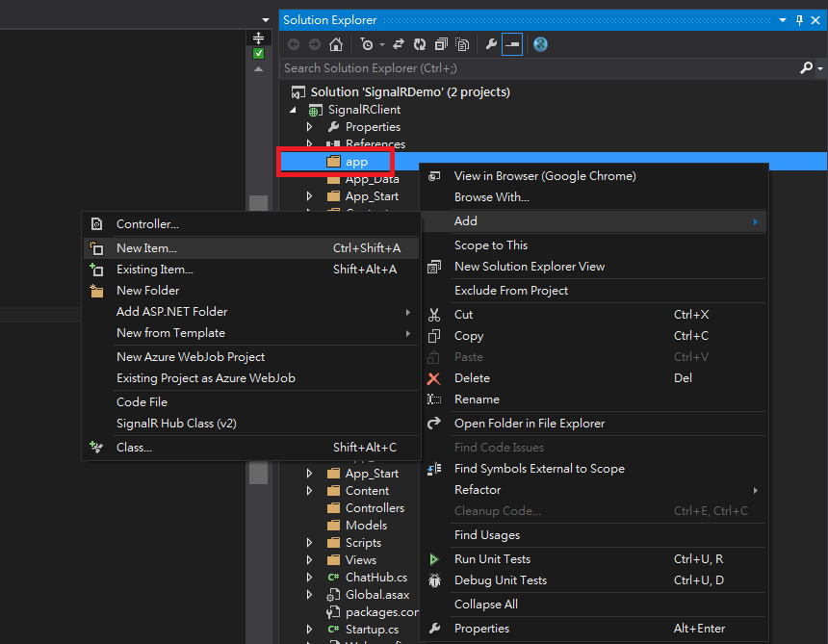
Task: Expand the Properties node under SignalRClient
Action: [x=309, y=127]
